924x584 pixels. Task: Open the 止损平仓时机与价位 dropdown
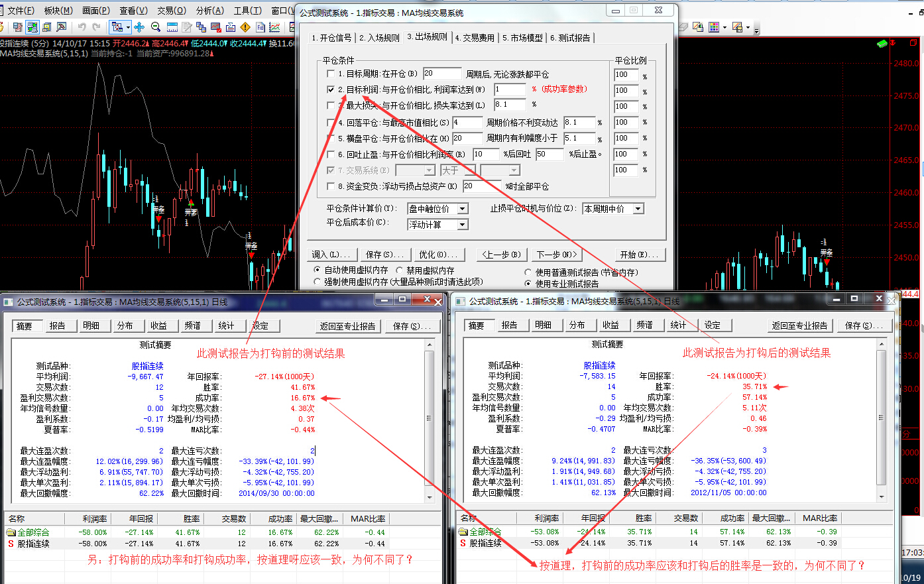click(x=638, y=209)
